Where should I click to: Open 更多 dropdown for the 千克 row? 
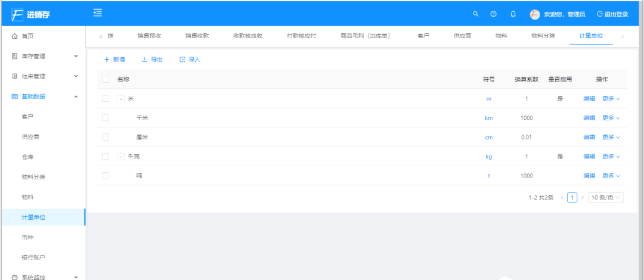coord(611,157)
